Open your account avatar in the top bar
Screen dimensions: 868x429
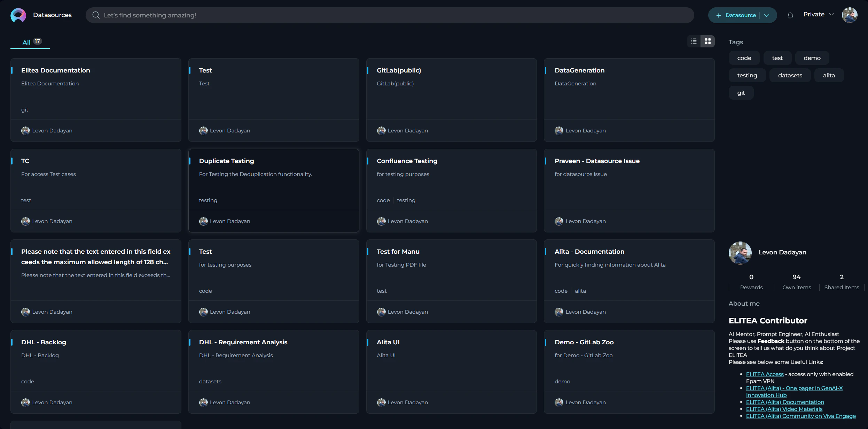pos(850,15)
